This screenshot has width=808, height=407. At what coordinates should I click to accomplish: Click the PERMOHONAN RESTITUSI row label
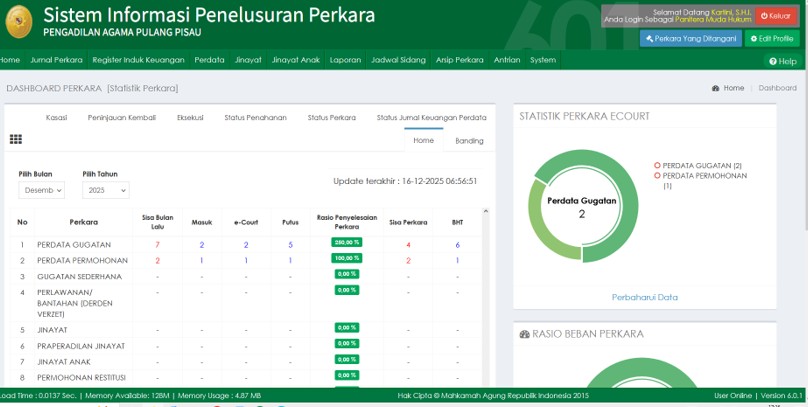click(81, 377)
